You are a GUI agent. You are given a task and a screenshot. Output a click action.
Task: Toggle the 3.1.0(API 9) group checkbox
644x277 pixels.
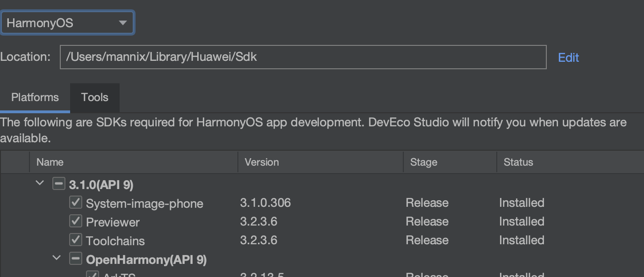(x=58, y=184)
